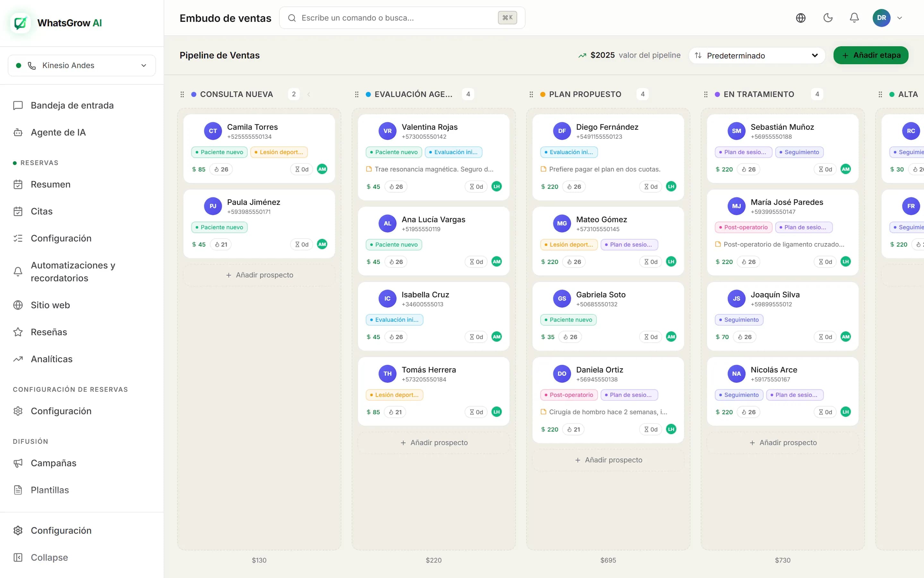Open the notifications bell
This screenshot has width=924, height=578.
point(854,18)
